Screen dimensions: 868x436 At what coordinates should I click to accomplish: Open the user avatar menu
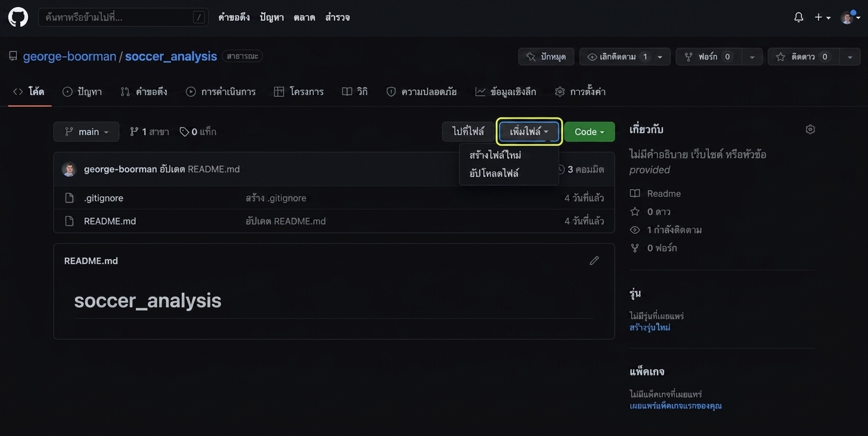pos(850,17)
